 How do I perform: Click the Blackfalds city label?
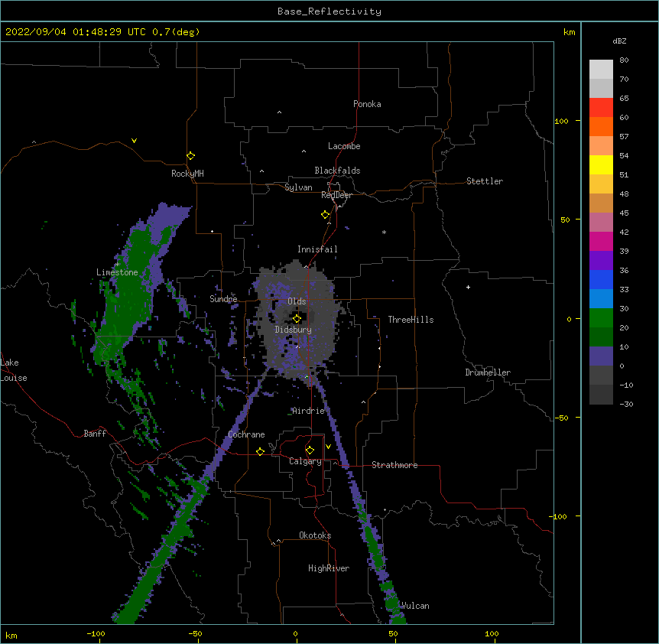click(x=337, y=171)
